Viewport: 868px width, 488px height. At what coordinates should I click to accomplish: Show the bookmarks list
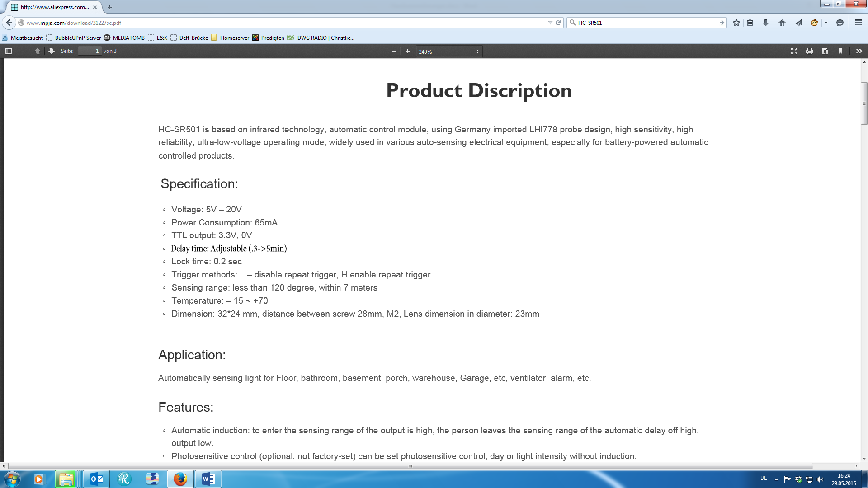750,23
